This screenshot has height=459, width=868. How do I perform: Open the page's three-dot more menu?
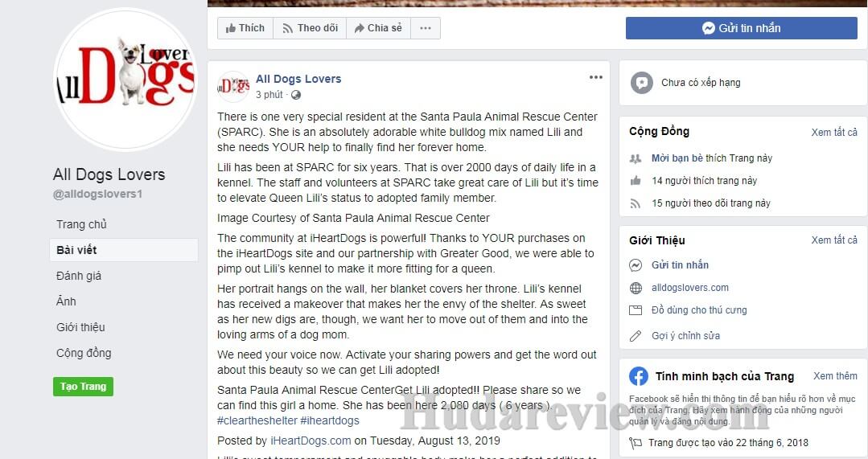(x=425, y=28)
